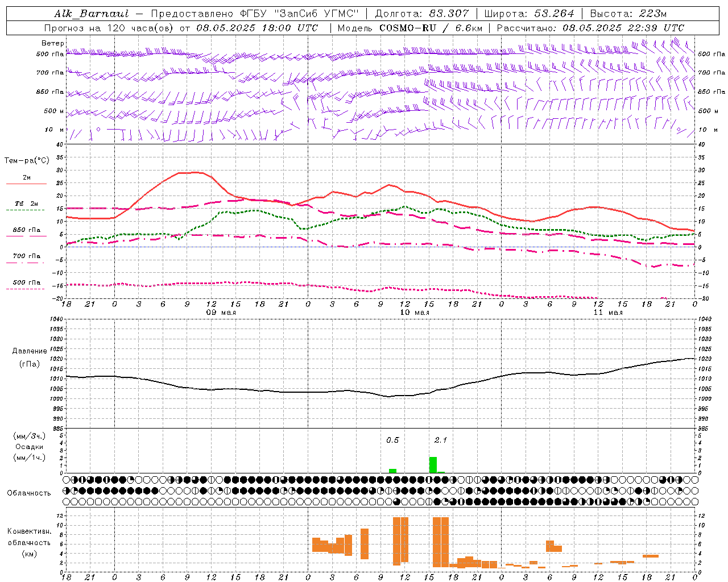The height and width of the screenshot is (582, 728).
Task: Click the '700 гПа' entry in temperature legend
Action: pos(27,256)
